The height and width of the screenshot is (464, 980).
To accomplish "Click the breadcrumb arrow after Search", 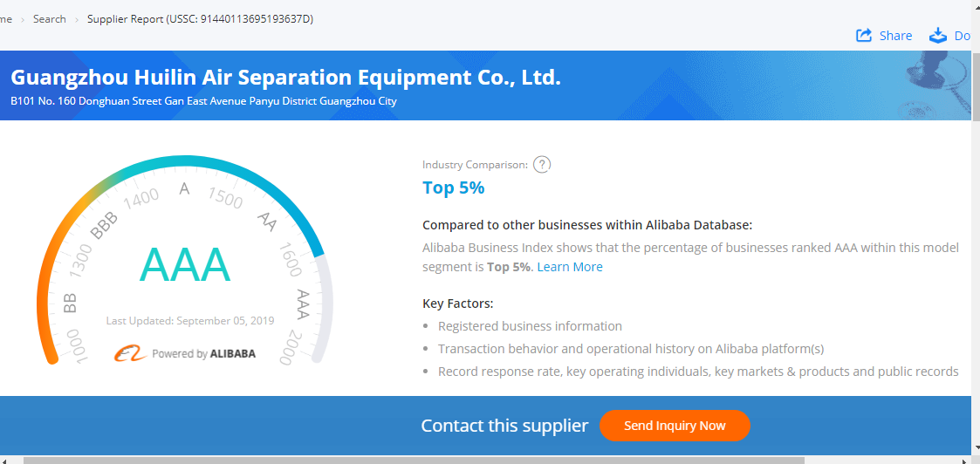I will pyautogui.click(x=77, y=19).
